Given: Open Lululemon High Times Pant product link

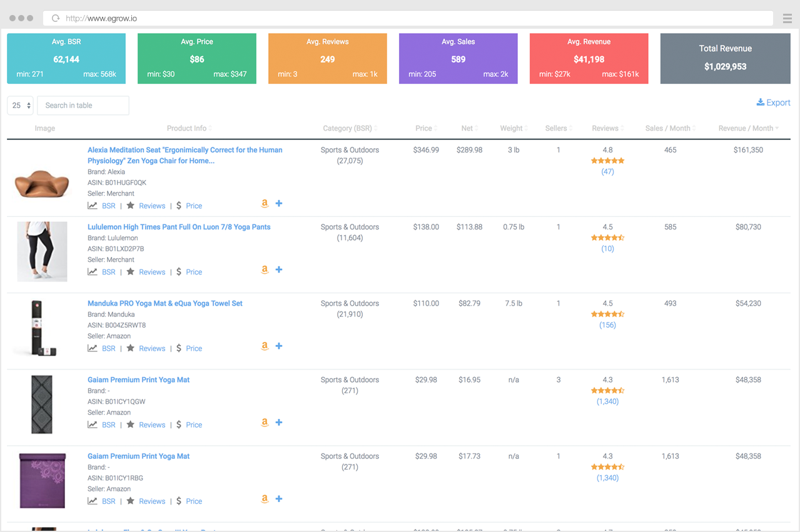Looking at the screenshot, I should 180,226.
